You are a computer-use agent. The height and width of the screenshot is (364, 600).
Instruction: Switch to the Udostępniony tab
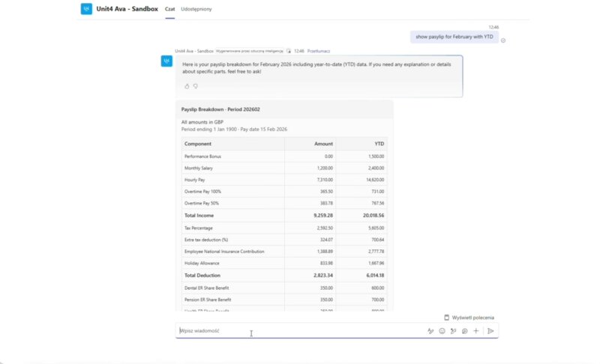click(196, 9)
